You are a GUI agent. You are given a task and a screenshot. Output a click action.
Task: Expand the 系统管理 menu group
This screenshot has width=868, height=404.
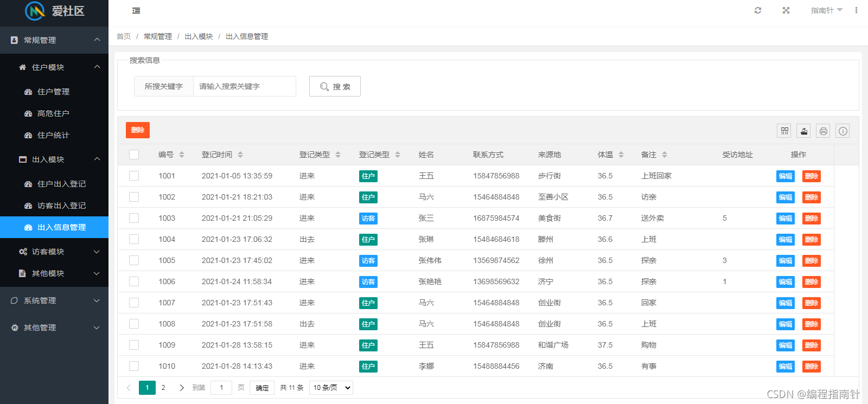(x=54, y=300)
